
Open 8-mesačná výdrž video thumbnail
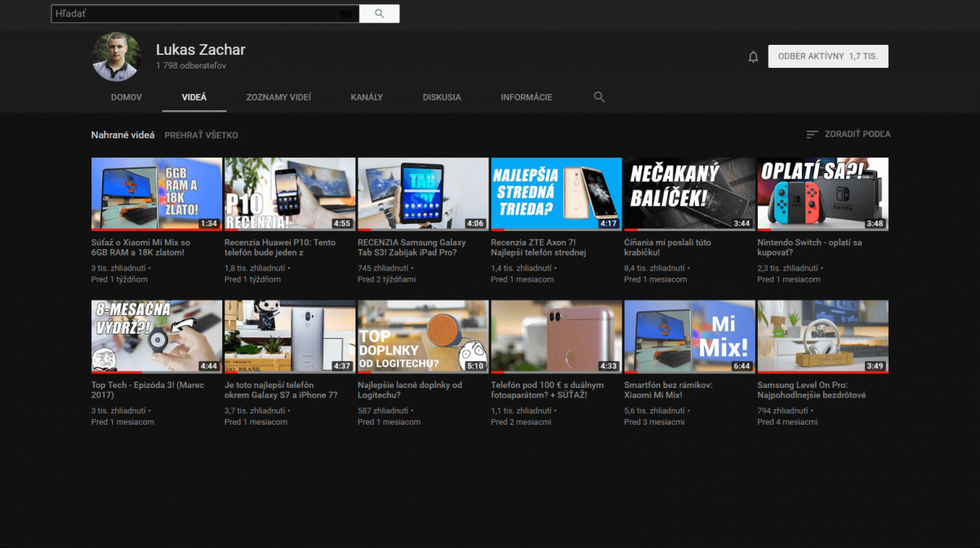point(157,336)
